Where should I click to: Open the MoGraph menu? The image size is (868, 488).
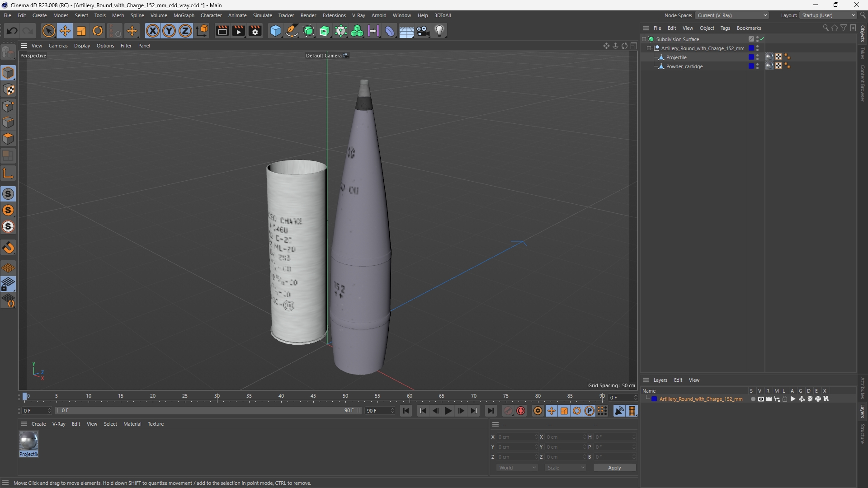click(x=184, y=15)
